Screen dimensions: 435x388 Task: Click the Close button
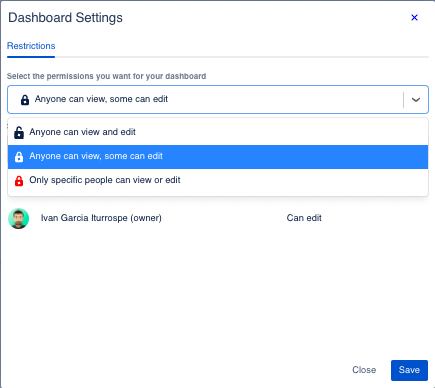pyautogui.click(x=364, y=370)
